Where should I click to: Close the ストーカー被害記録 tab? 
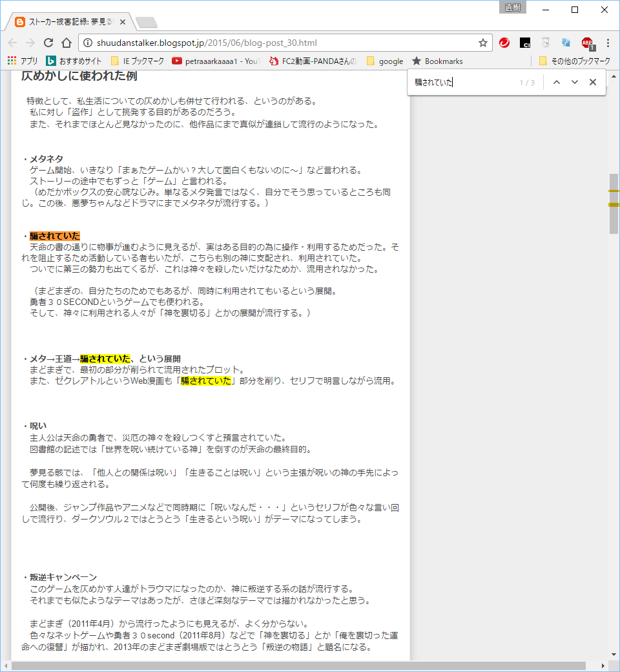tap(123, 22)
